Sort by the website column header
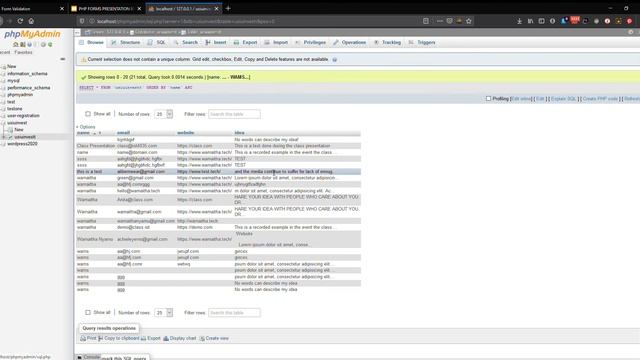The image size is (640, 360). click(x=186, y=133)
